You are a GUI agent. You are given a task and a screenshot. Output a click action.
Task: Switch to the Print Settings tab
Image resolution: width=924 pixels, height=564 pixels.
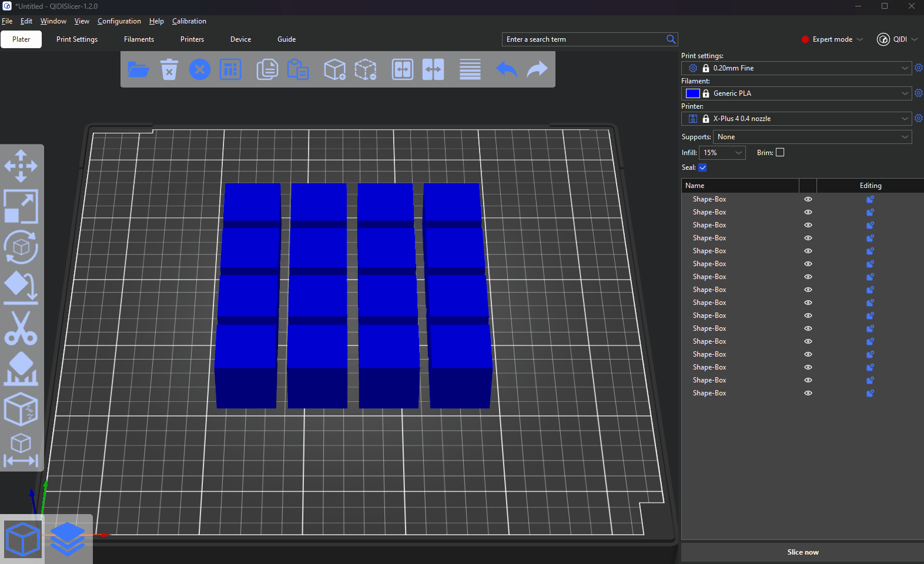[77, 39]
